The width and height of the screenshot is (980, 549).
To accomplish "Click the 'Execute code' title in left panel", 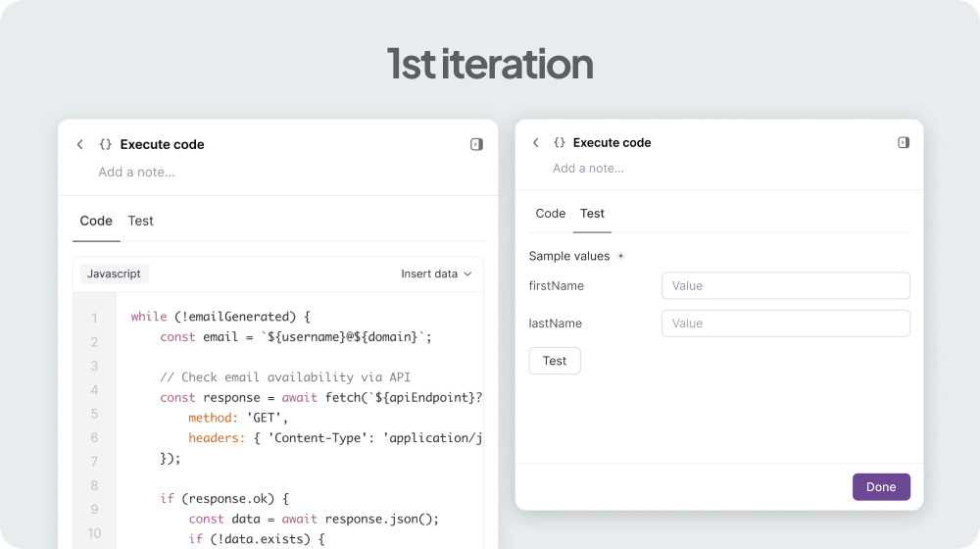I will point(162,144).
